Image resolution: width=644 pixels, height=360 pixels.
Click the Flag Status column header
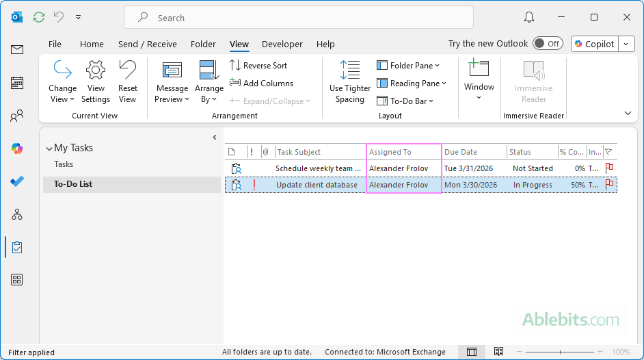608,152
